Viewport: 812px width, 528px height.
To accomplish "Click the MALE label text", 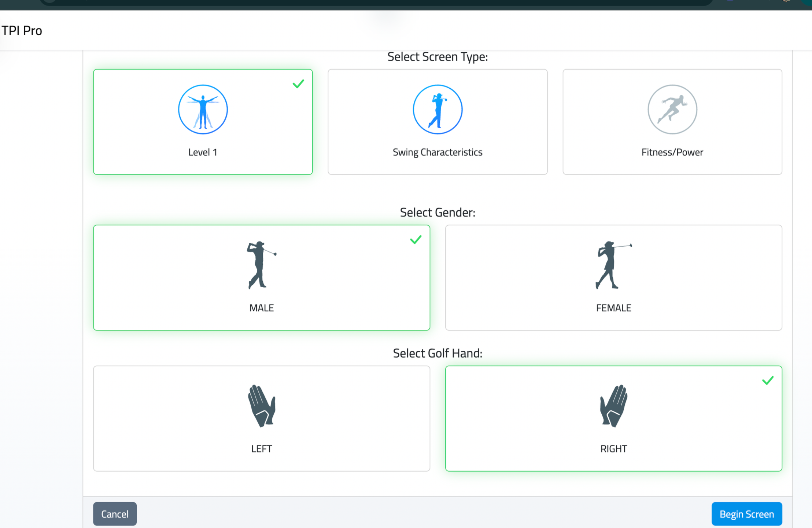I will [x=261, y=308].
